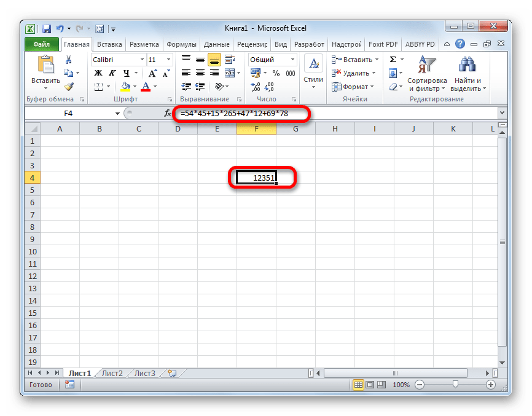
Task: Apply percent style format
Action: [x=276, y=73]
